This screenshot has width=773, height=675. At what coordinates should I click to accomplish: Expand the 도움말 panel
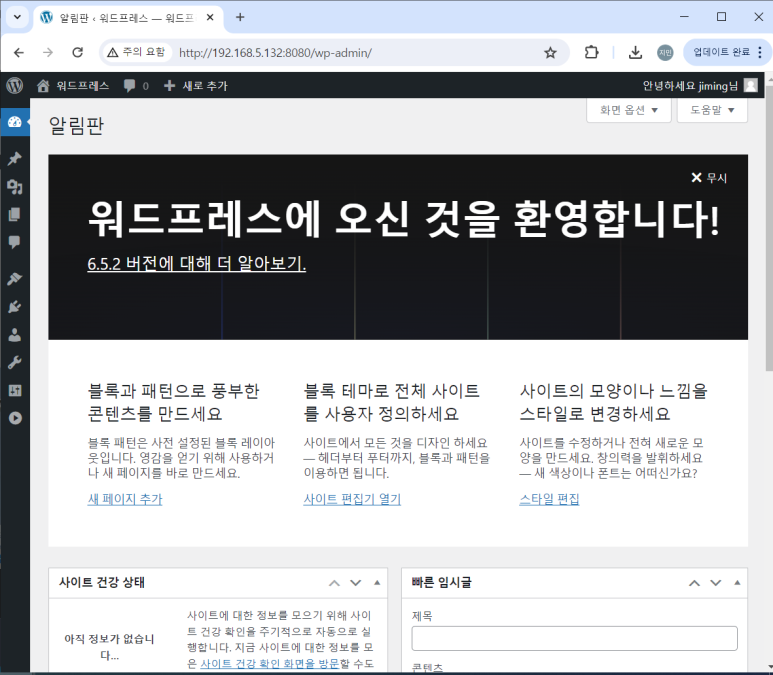tap(712, 110)
